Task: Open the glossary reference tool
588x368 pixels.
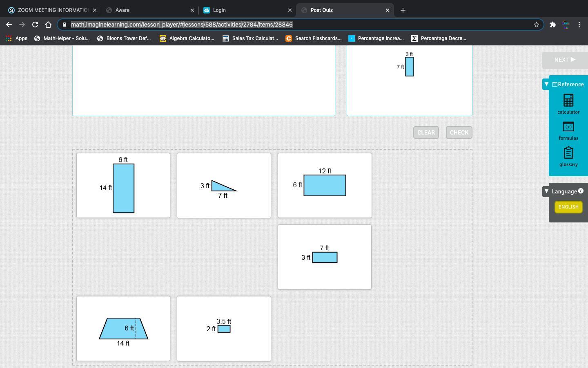Action: click(568, 157)
